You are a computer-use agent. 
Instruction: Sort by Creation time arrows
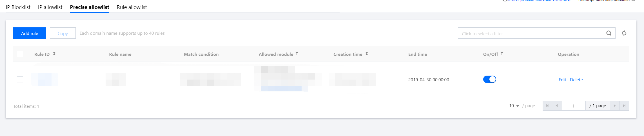(x=367, y=54)
